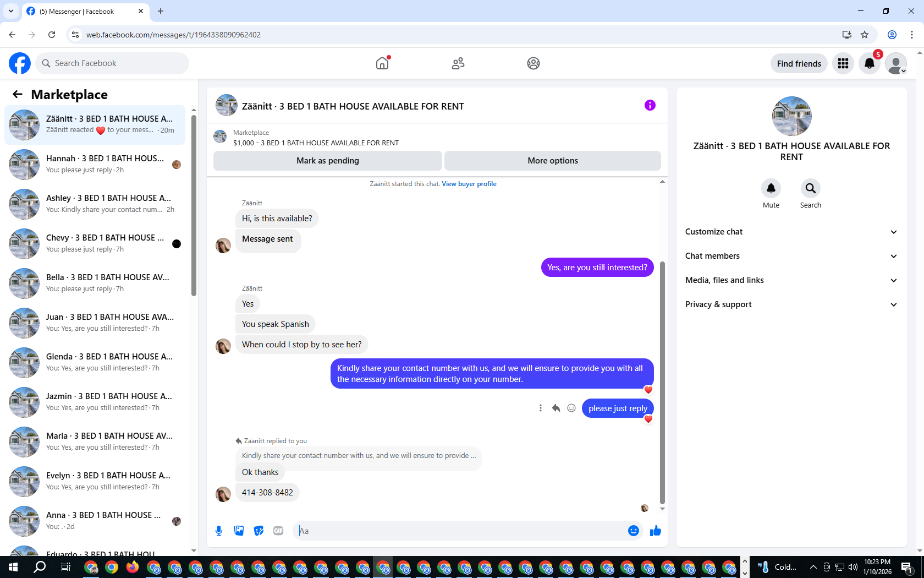Install app icon in the address bar
Image resolution: width=924 pixels, height=578 pixels.
[846, 35]
